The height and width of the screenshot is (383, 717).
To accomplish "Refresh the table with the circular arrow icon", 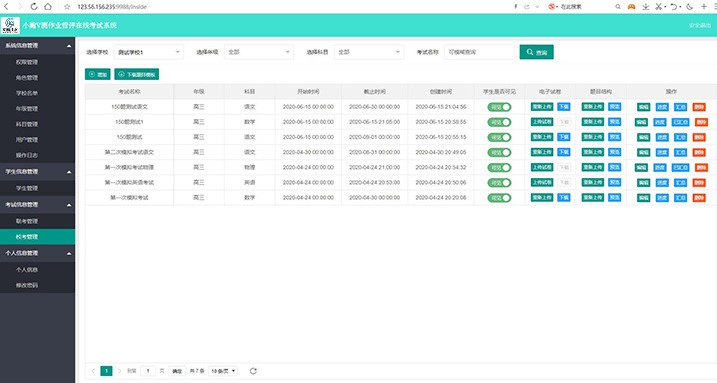I will [253, 371].
